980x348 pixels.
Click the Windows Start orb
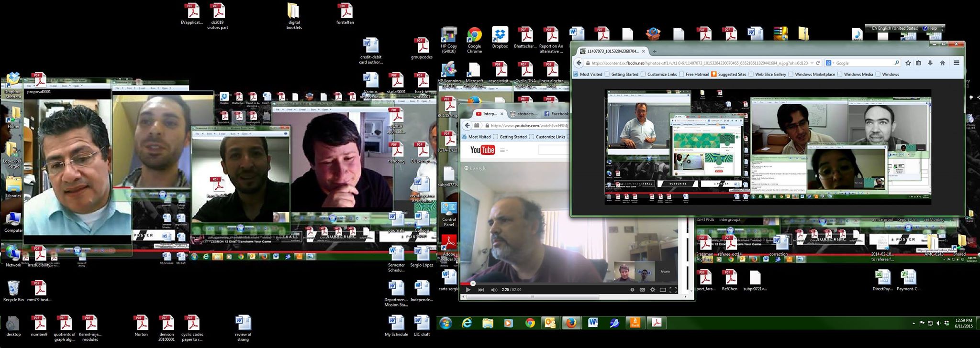click(x=445, y=323)
